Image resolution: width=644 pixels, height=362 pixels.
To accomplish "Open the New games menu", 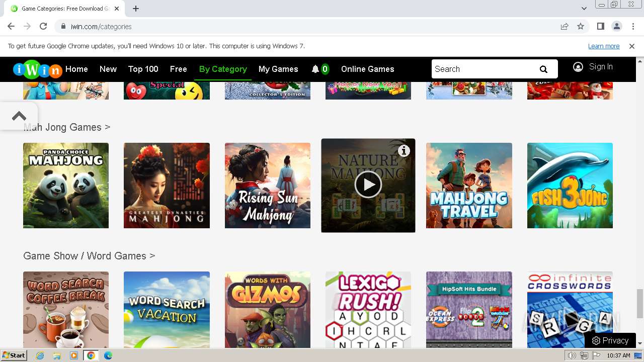I will point(108,69).
